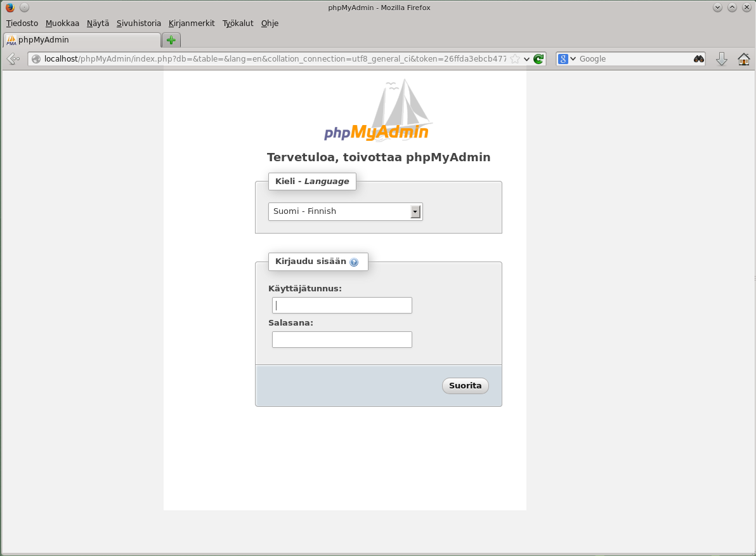Close the Firefox window
This screenshot has width=756, height=556.
[746, 7]
